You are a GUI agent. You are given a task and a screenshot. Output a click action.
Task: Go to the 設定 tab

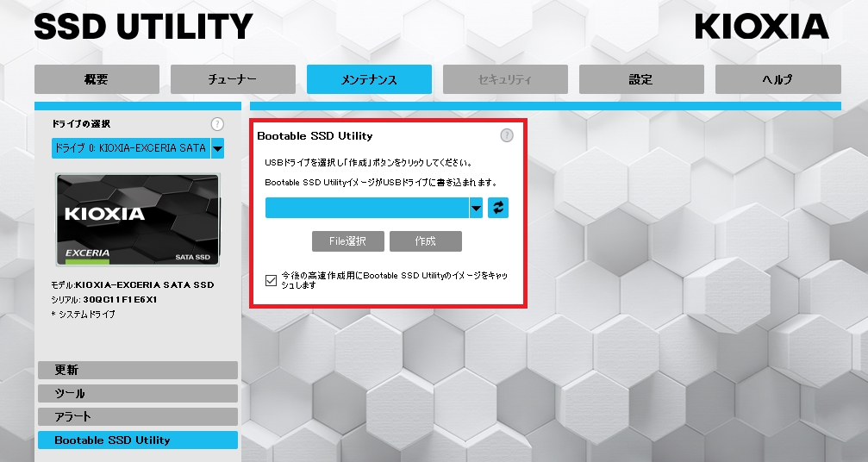641,79
